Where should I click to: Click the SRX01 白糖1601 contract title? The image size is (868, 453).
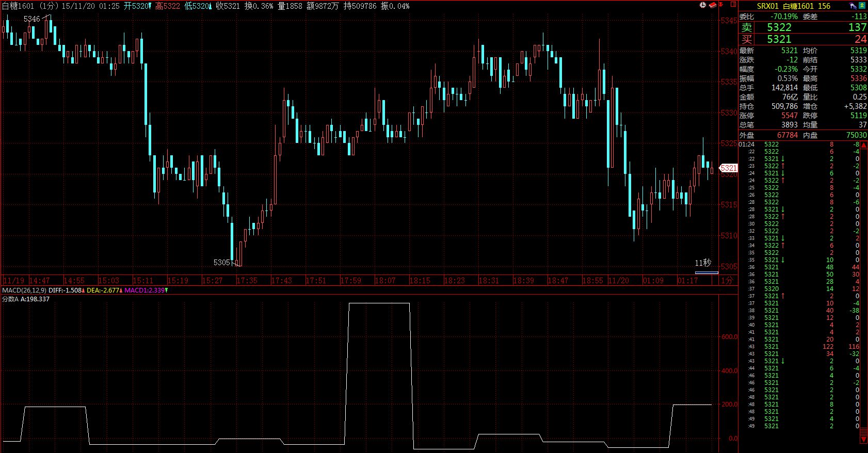(x=793, y=6)
